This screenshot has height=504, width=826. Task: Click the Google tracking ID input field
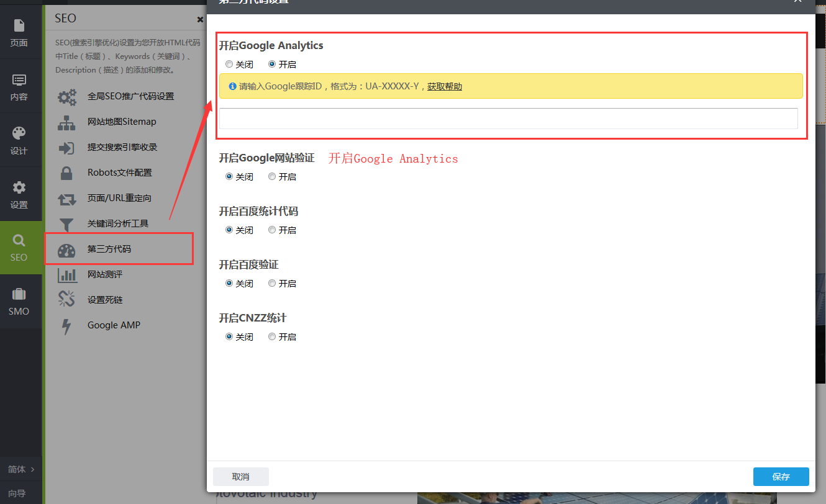click(508, 119)
